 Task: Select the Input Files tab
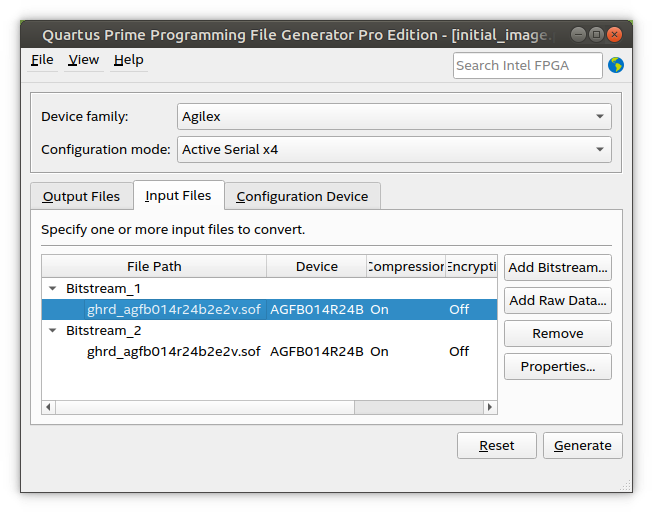(x=178, y=196)
